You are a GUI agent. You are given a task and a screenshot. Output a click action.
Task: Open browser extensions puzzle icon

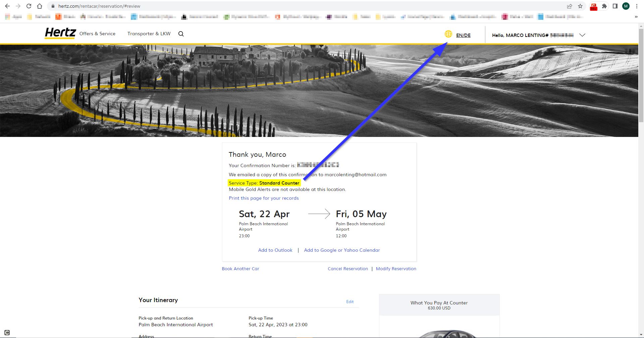[x=604, y=6]
